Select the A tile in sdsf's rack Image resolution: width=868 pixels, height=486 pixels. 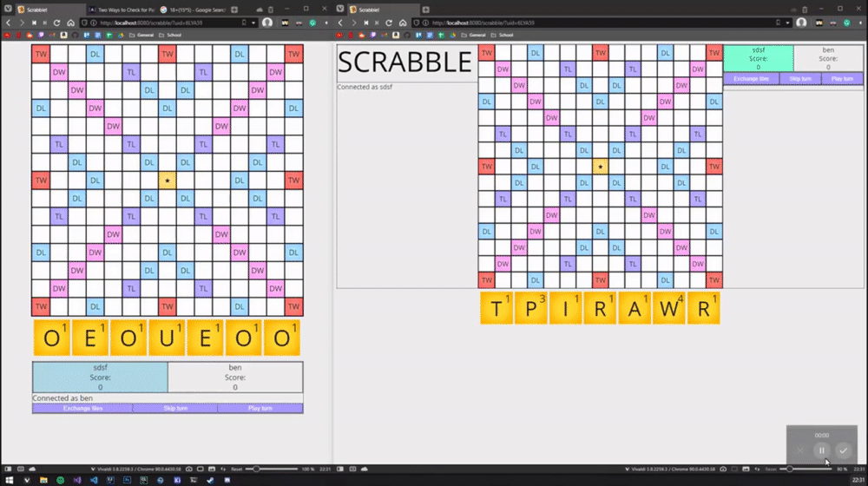[x=634, y=308]
